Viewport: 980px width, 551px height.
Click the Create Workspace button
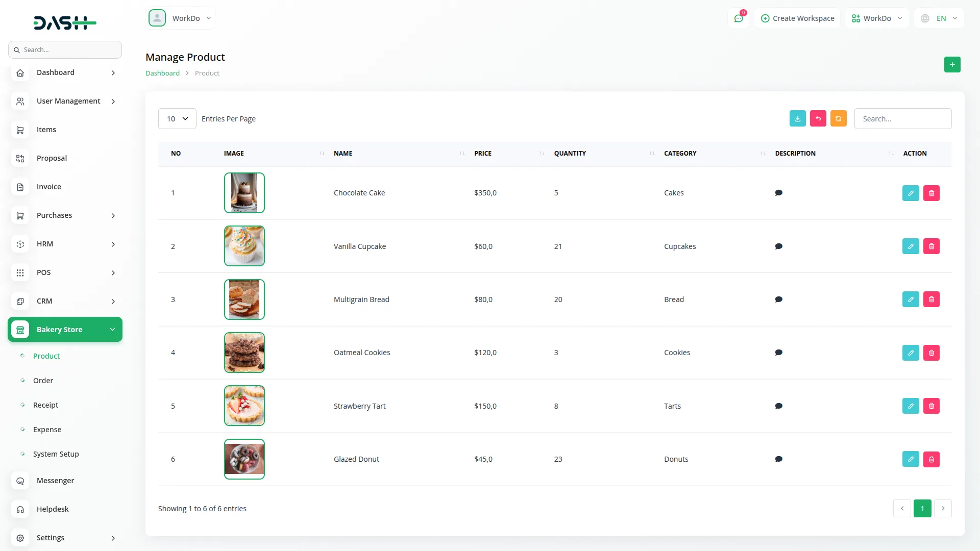point(797,18)
